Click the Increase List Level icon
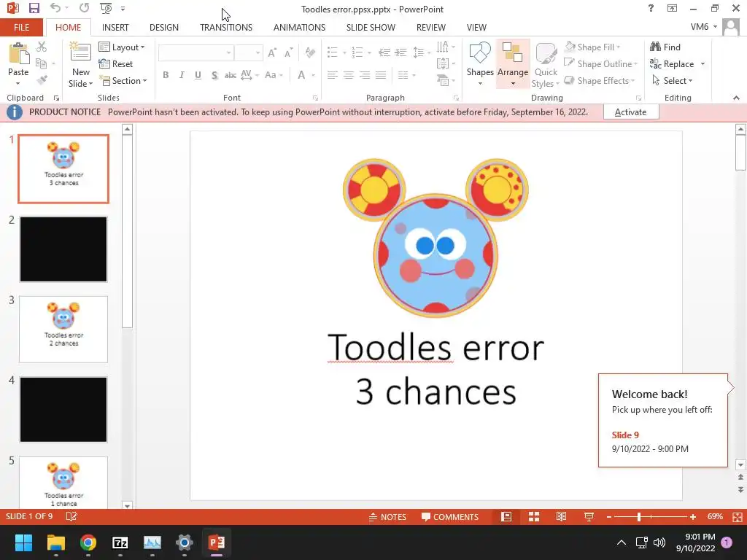The width and height of the screenshot is (747, 560). [400, 52]
